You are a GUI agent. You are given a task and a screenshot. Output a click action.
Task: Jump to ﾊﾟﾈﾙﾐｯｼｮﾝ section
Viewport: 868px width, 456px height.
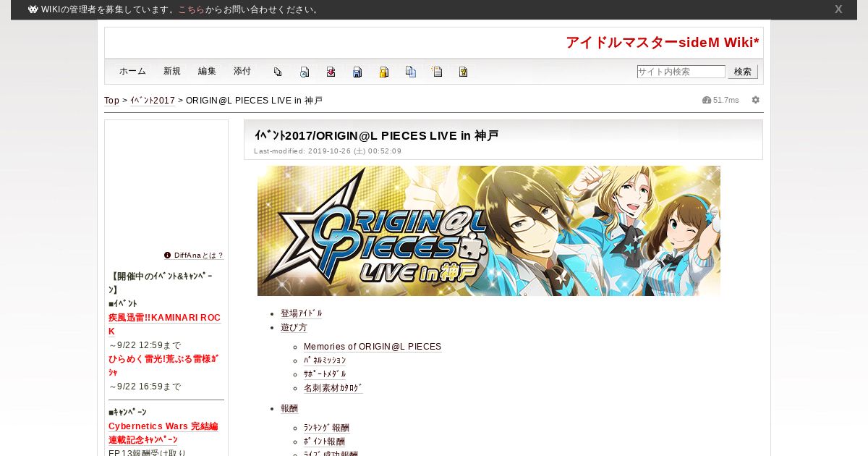[x=325, y=360]
